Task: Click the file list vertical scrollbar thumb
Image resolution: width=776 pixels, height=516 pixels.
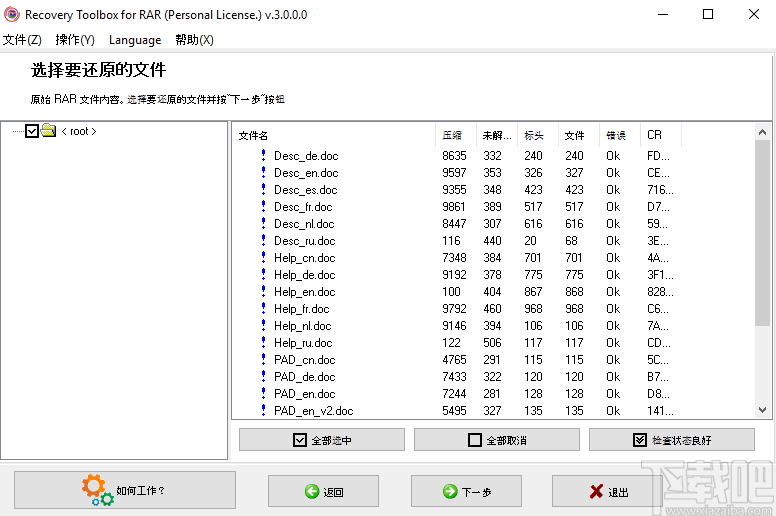Action: coord(762,233)
